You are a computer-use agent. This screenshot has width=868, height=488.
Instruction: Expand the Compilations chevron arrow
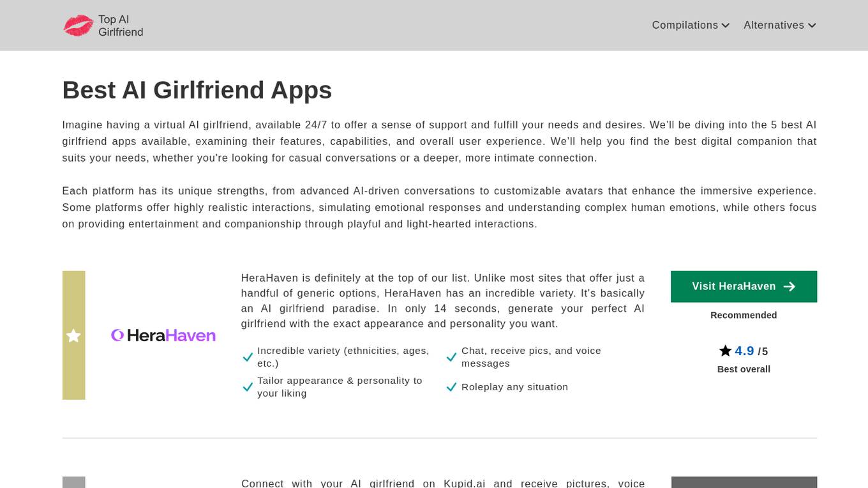pos(725,26)
